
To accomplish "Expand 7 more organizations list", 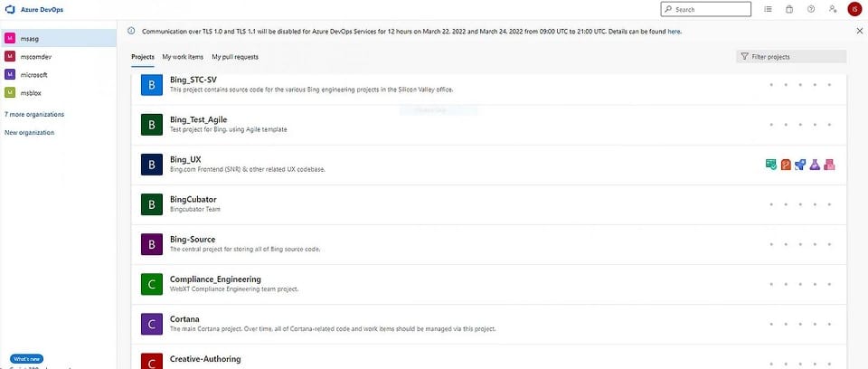I will (34, 115).
